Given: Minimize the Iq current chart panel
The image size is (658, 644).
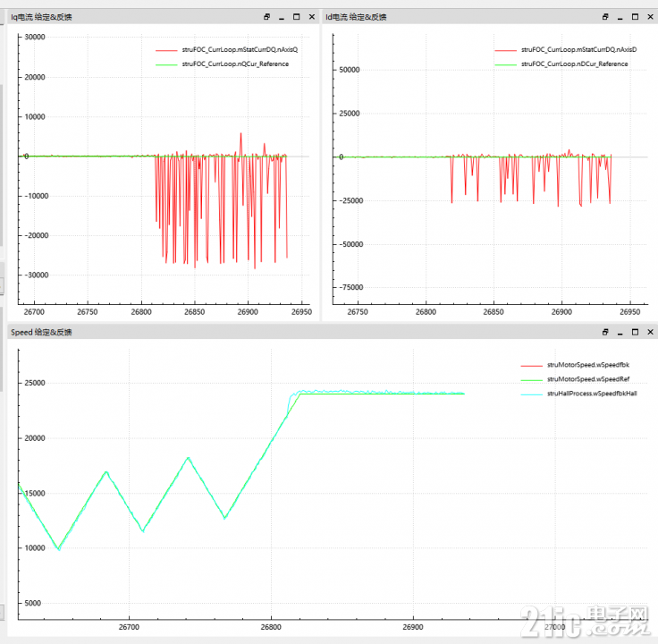Looking at the screenshot, I should tap(282, 17).
